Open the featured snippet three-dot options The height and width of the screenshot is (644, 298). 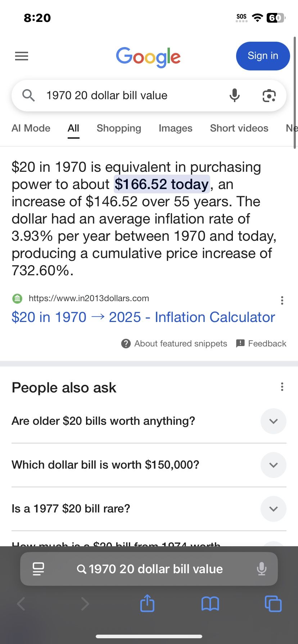[282, 300]
